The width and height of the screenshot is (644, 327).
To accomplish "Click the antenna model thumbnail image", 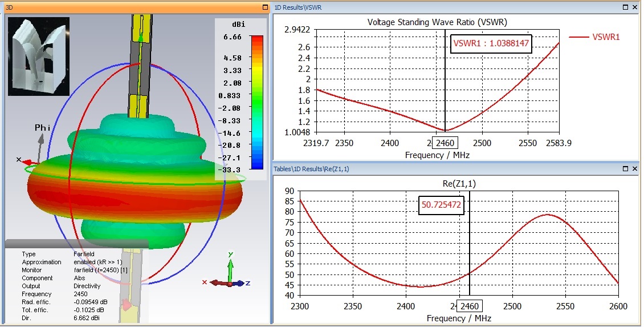I will point(39,56).
